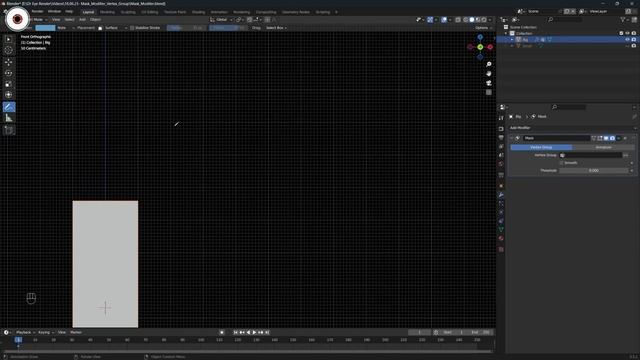This screenshot has width=640, height=360.
Task: Adjust the Threshold value slider
Action: click(x=594, y=171)
